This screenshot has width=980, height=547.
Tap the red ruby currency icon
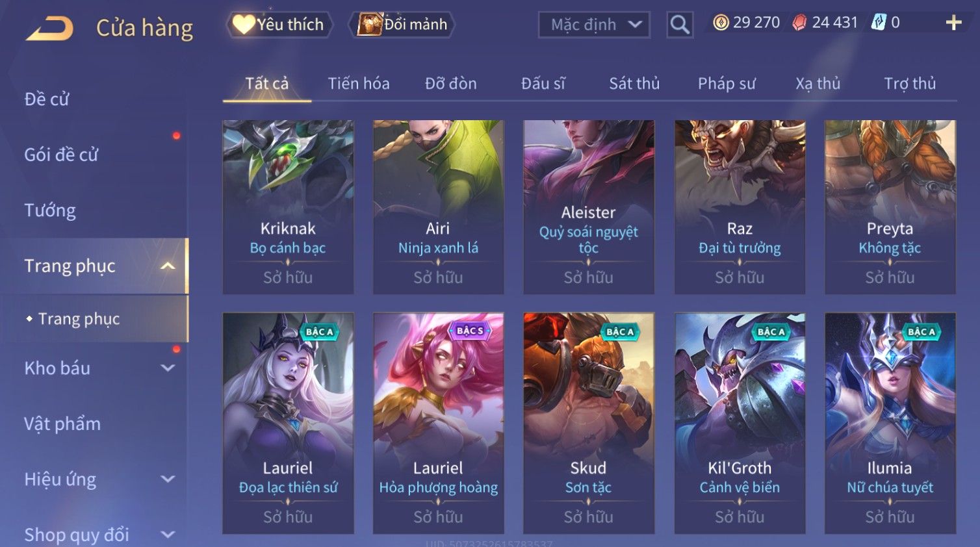799,23
